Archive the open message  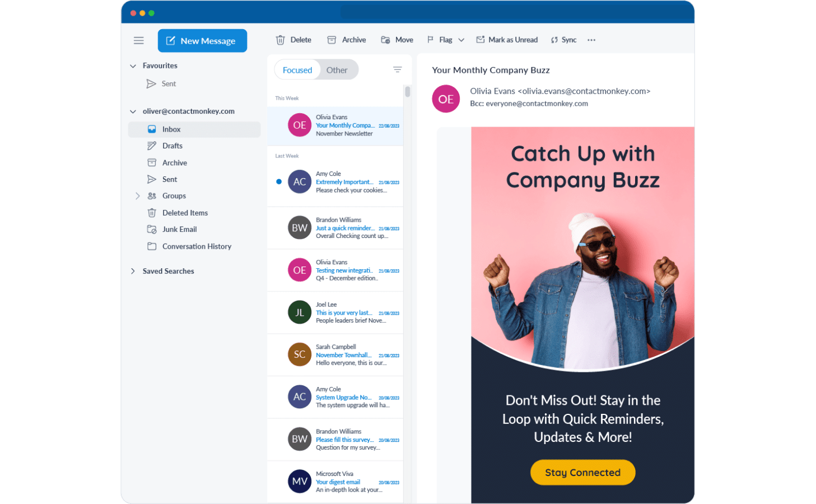click(346, 40)
